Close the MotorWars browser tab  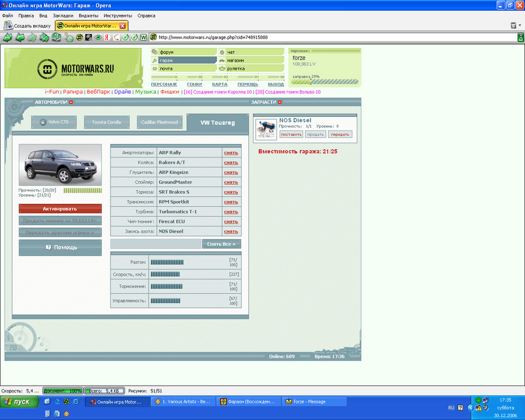[x=123, y=26]
